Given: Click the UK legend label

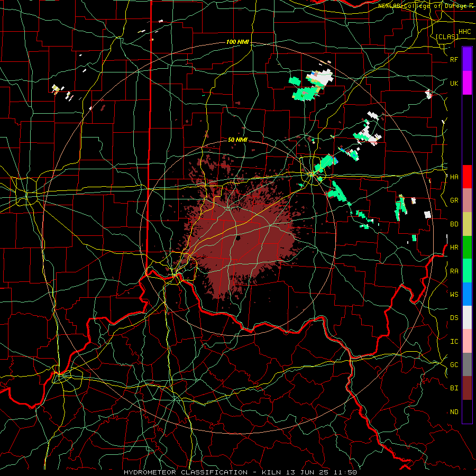Looking at the screenshot, I should (454, 83).
